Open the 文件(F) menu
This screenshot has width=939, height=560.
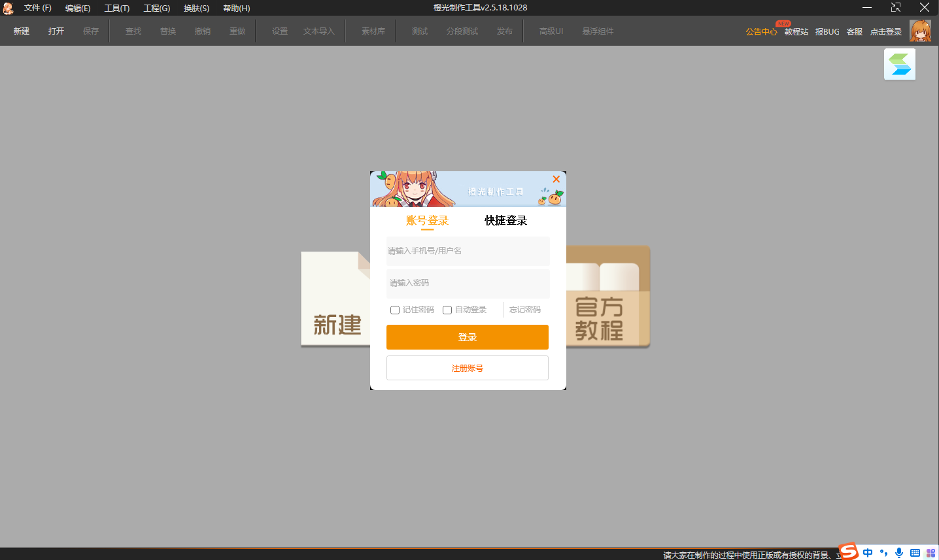37,8
